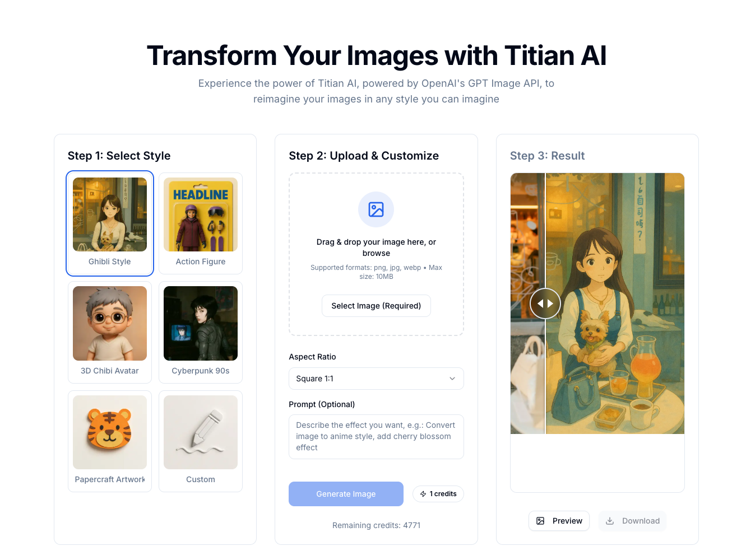Pick the 3D Chibi Avatar style
This screenshot has height=560, width=746.
pyautogui.click(x=110, y=332)
